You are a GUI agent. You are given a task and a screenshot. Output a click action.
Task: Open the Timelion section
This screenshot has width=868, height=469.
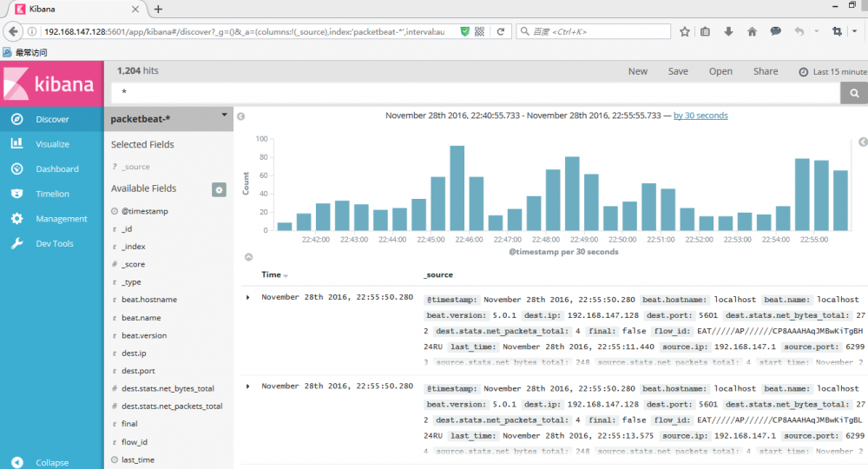point(52,194)
